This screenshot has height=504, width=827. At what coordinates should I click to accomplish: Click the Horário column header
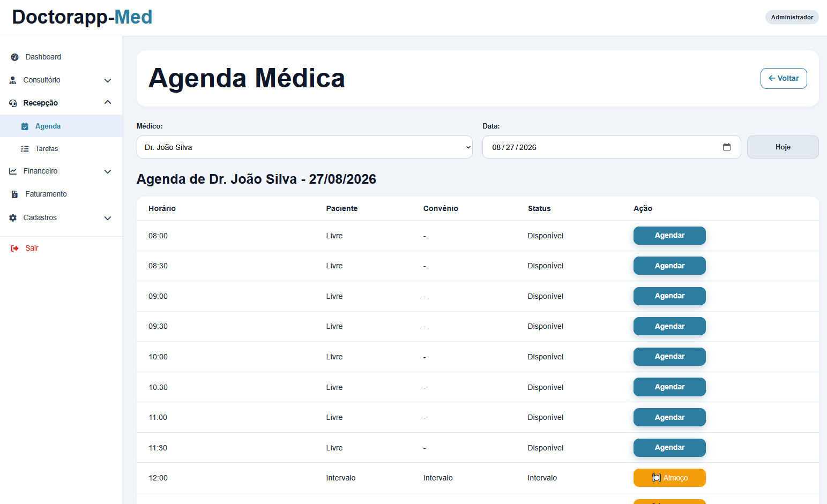click(x=162, y=208)
